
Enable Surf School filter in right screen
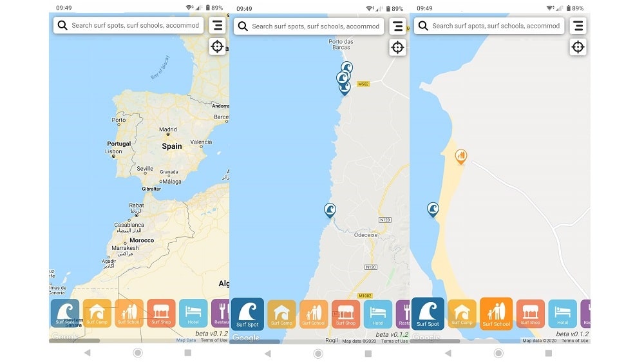(x=496, y=314)
